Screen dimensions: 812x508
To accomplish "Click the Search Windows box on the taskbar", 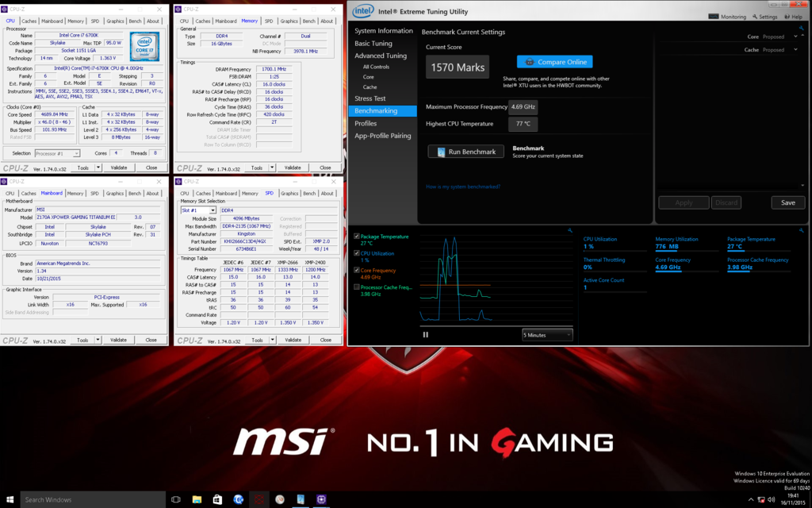I will [94, 500].
